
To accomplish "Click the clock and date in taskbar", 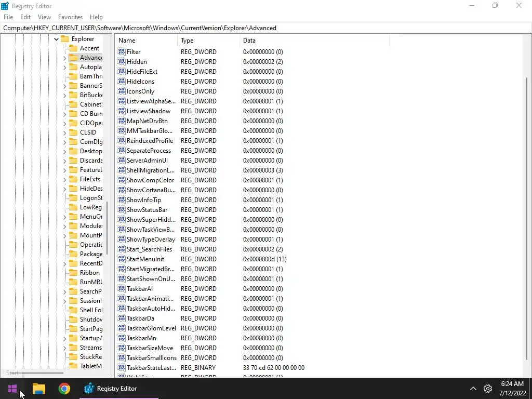I will pyautogui.click(x=512, y=389).
